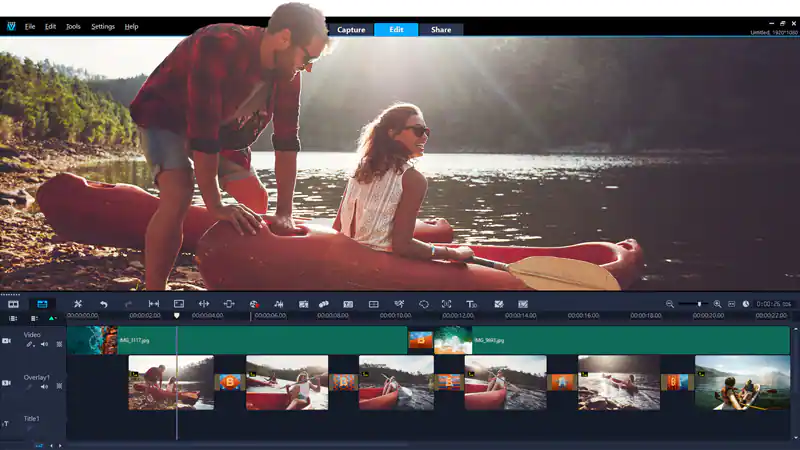This screenshot has height=450, width=800.
Task: Open the 3D Title Editor icon
Action: click(x=472, y=304)
